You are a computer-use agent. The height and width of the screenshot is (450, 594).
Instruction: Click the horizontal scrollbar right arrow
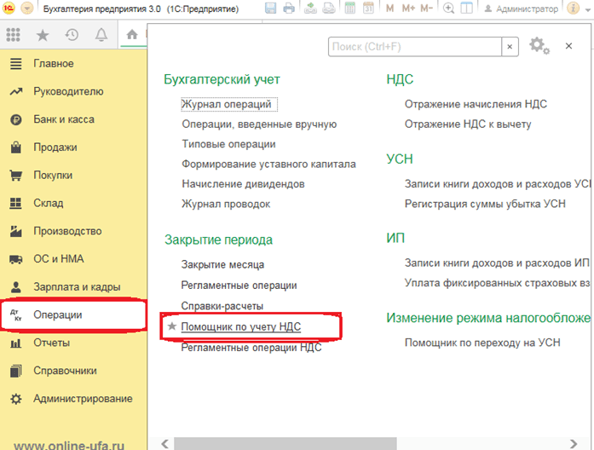point(574,444)
